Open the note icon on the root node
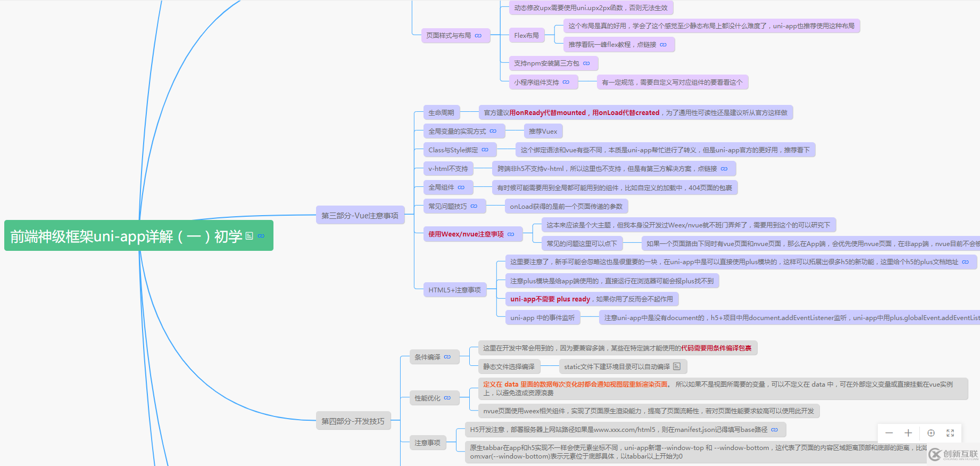Viewport: 980px width, 466px height. pos(249,236)
